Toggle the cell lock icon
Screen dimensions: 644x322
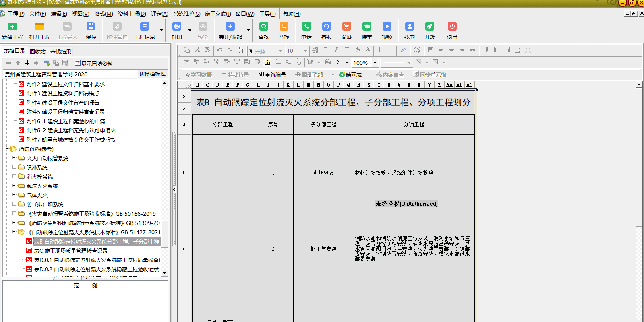tap(267, 62)
